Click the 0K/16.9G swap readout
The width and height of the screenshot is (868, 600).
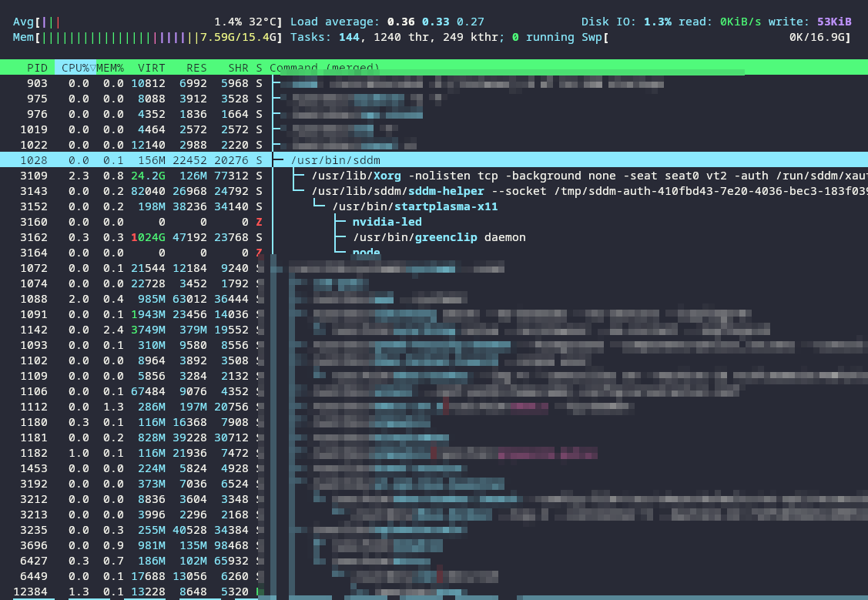pyautogui.click(x=816, y=37)
